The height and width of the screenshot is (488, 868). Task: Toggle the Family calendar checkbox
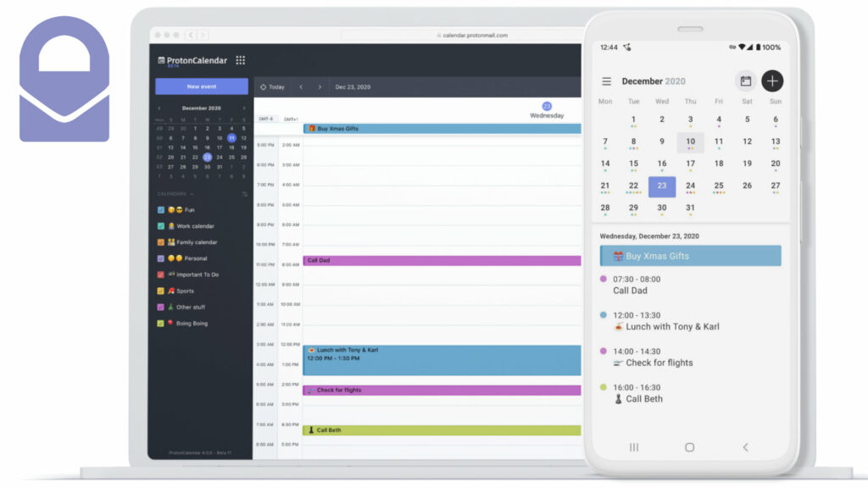click(x=160, y=242)
